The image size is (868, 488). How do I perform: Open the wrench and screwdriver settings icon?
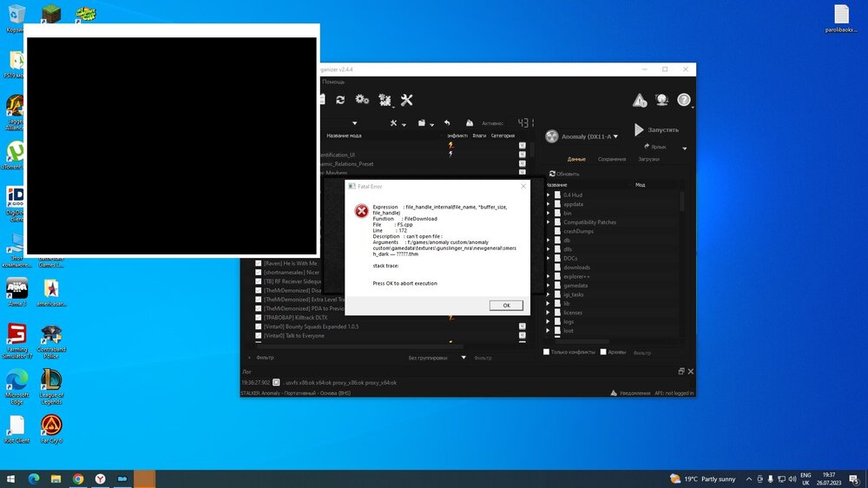tap(406, 100)
